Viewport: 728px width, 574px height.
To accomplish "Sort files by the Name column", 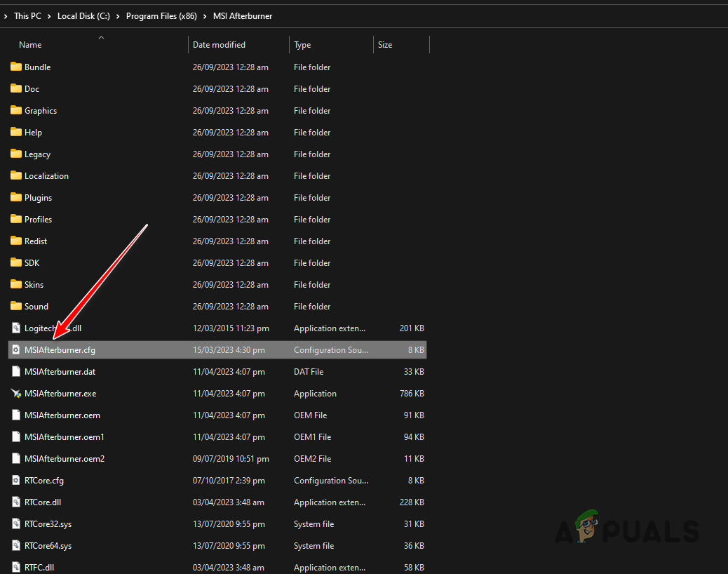I will pyautogui.click(x=30, y=45).
